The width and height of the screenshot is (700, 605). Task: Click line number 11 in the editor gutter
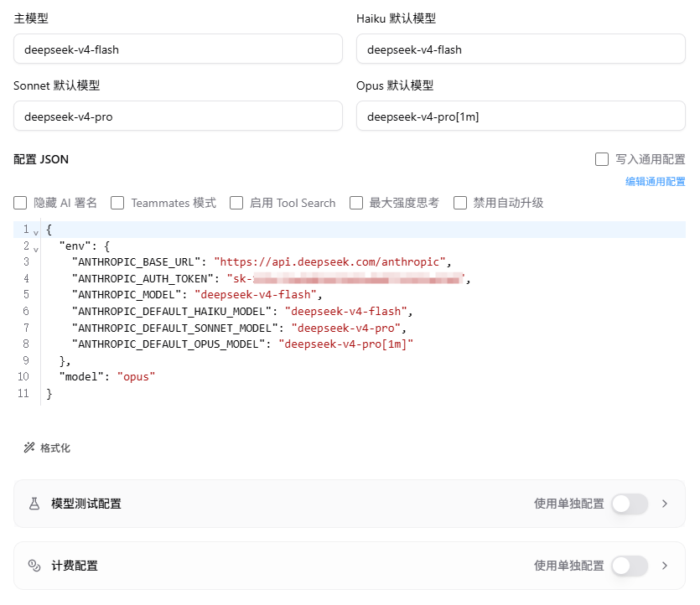coord(23,394)
